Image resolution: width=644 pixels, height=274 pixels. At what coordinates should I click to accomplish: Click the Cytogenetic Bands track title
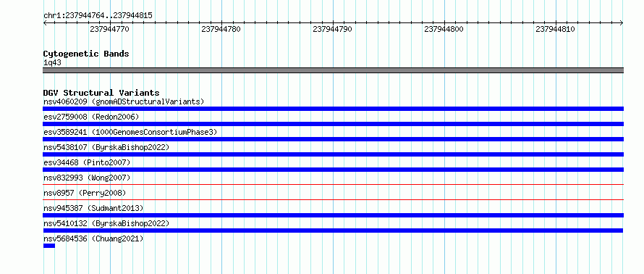[86, 54]
